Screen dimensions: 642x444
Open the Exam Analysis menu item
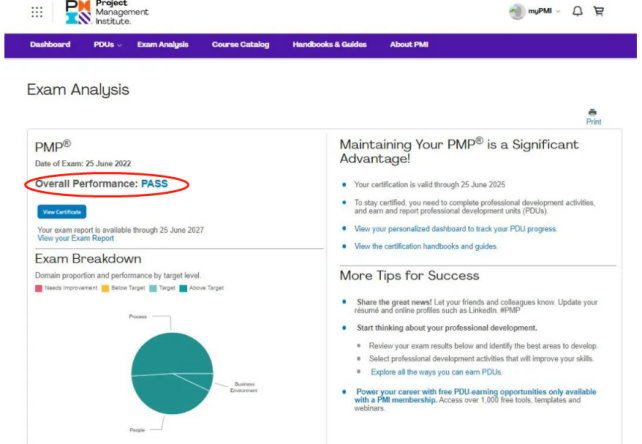click(163, 45)
